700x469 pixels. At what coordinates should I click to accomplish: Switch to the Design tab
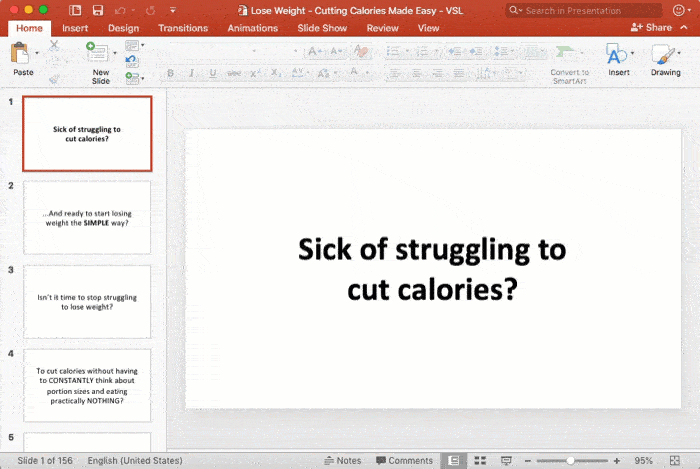[x=124, y=28]
